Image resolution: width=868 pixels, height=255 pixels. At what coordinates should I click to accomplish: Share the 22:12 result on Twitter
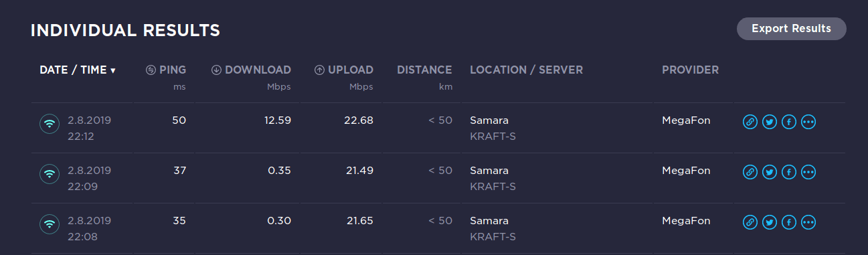pos(770,122)
